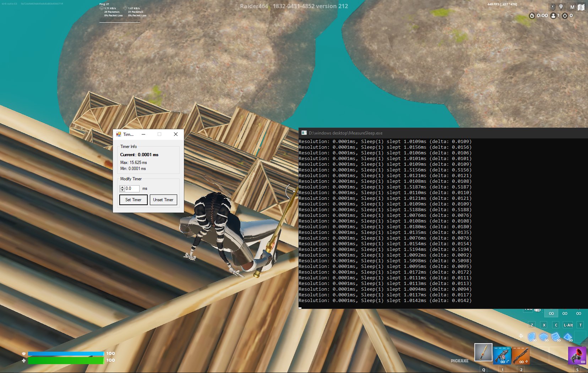
Task: Click the X keybind label above floor piece
Action: [x=544, y=325]
